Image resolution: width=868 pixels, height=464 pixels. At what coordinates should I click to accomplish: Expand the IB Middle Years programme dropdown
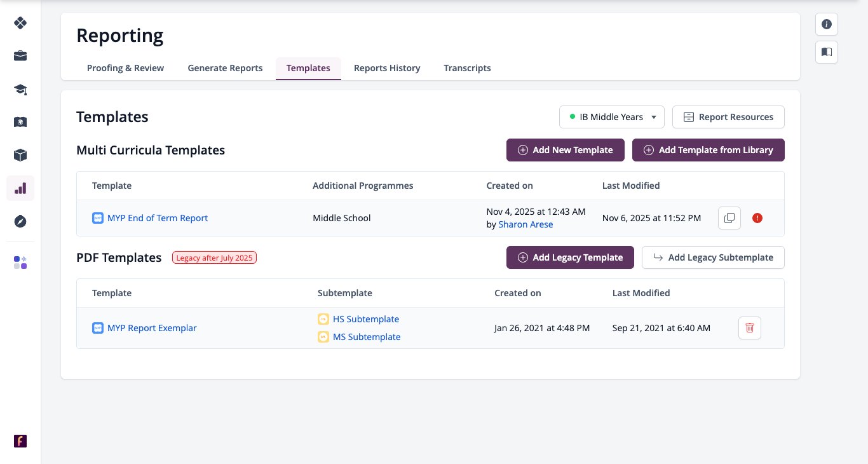coord(611,117)
